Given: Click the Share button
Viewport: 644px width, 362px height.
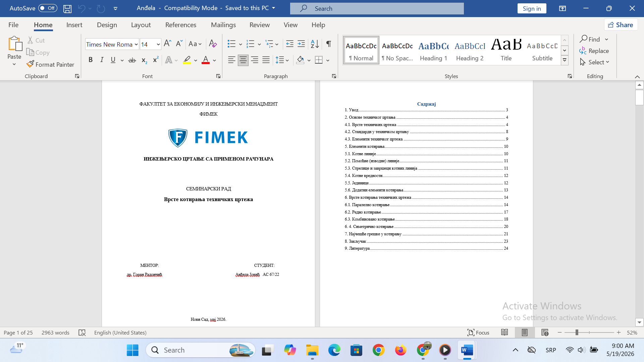Looking at the screenshot, I should coord(621,25).
